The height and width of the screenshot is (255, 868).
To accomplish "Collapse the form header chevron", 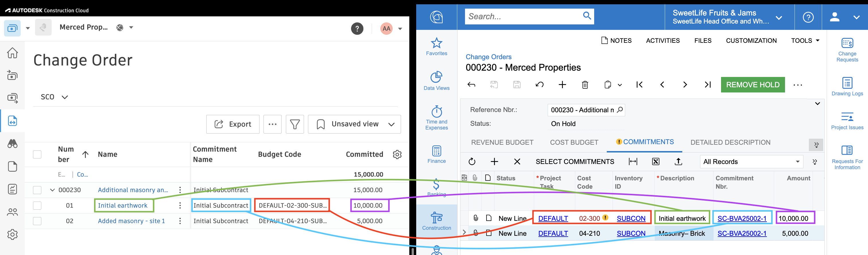I will (817, 104).
